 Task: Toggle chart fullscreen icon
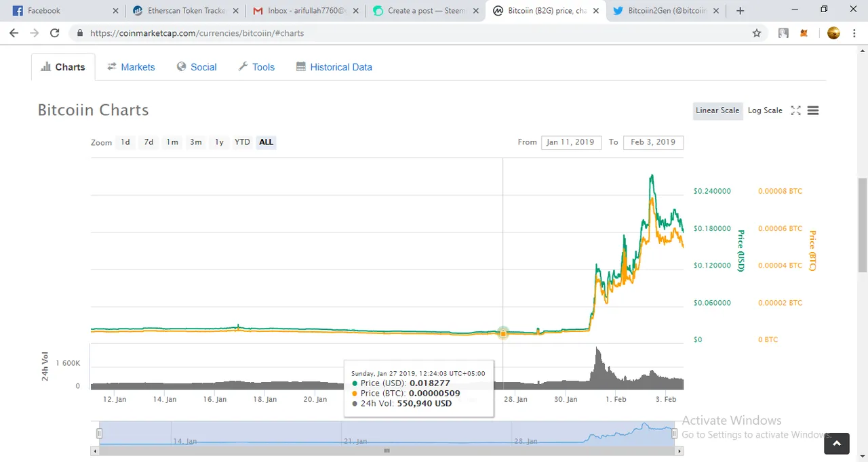point(796,110)
